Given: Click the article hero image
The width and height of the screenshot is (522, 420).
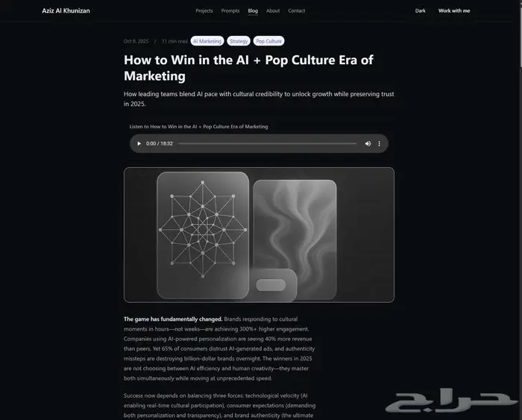Looking at the screenshot, I should (x=259, y=235).
